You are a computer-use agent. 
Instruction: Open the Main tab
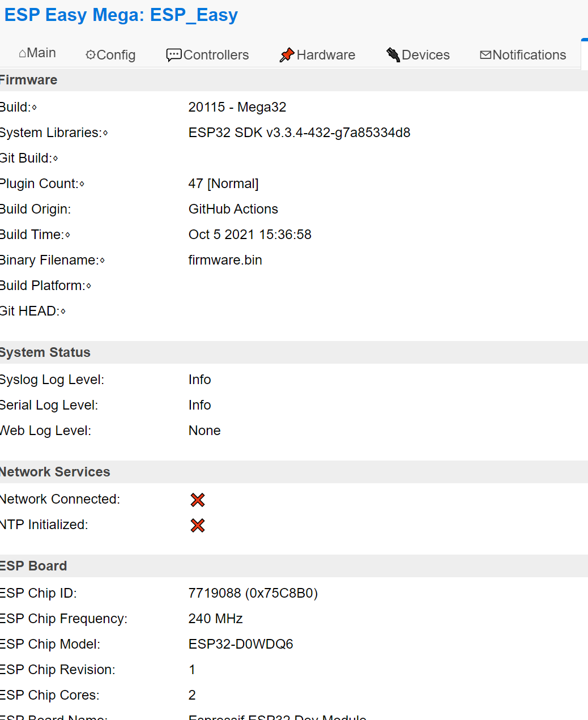tap(37, 53)
